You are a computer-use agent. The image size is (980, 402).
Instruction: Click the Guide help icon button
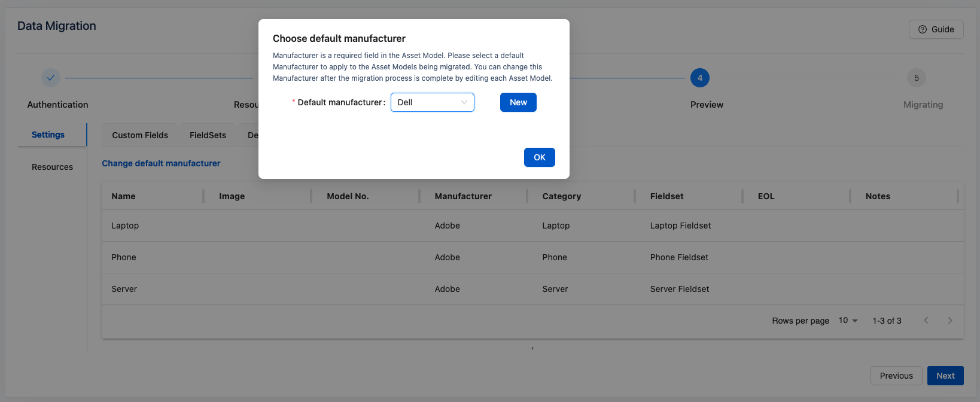(936, 29)
